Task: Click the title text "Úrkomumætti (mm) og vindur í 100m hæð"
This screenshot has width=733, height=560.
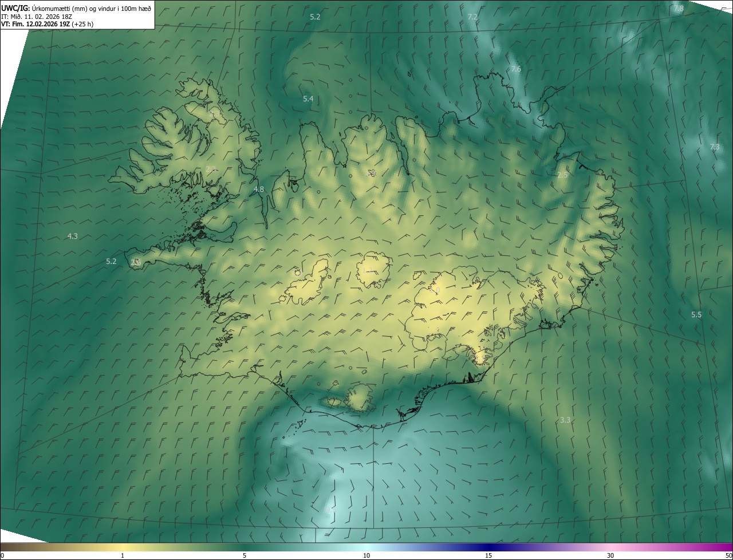Action: coord(91,8)
